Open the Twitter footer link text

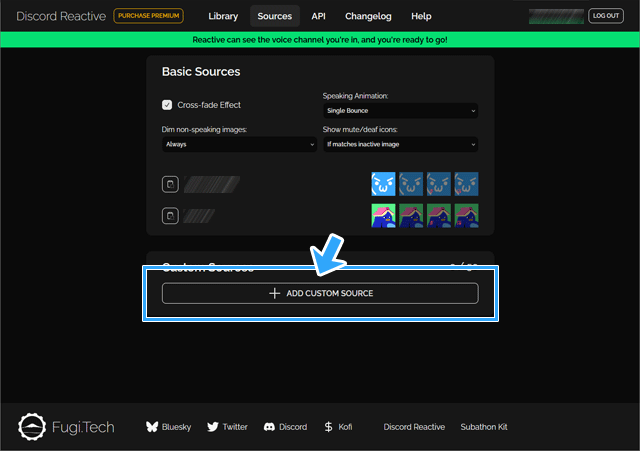pyautogui.click(x=235, y=427)
